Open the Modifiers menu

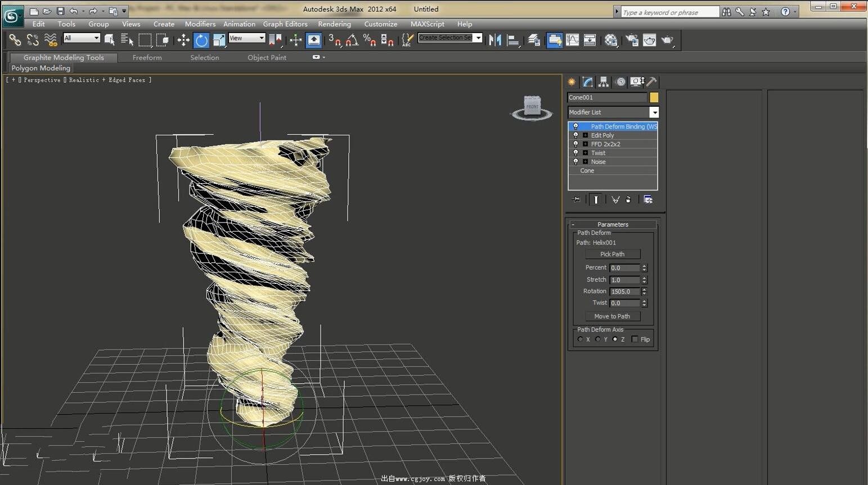pos(200,24)
